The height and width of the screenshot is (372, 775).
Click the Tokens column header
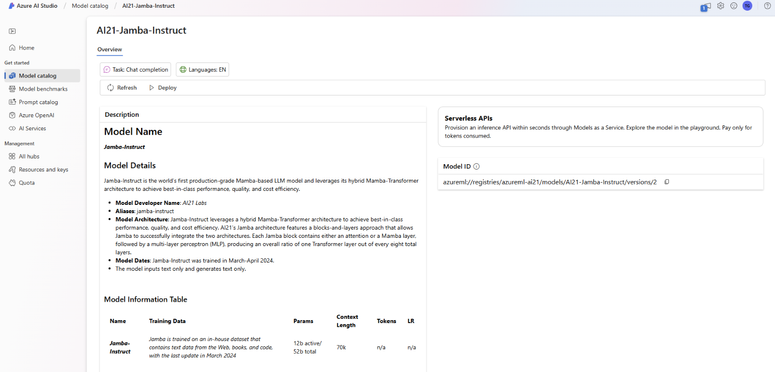tap(386, 321)
